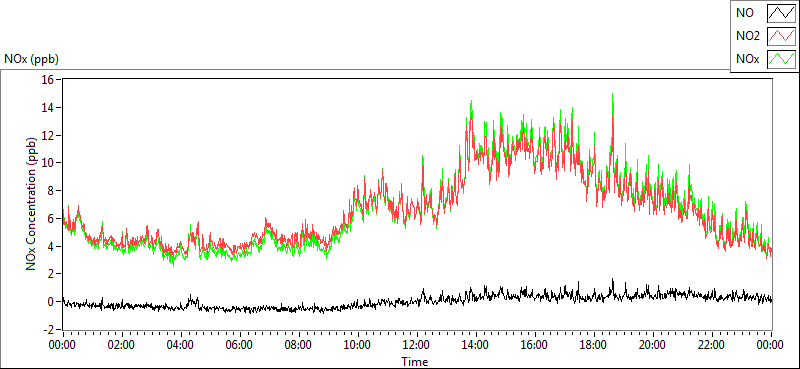This screenshot has width=800, height=369.
Task: Click the 16:00 time axis marker
Action: point(535,345)
